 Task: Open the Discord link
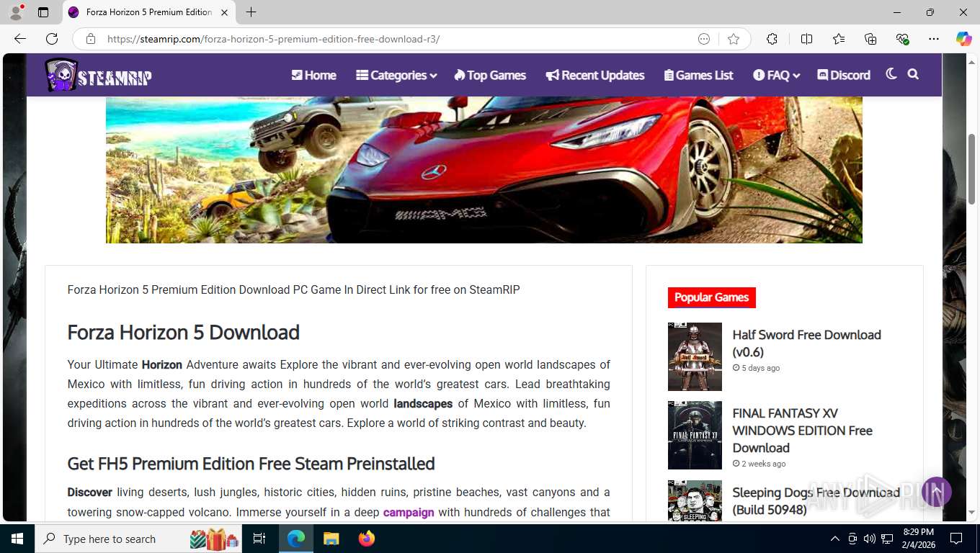point(844,75)
